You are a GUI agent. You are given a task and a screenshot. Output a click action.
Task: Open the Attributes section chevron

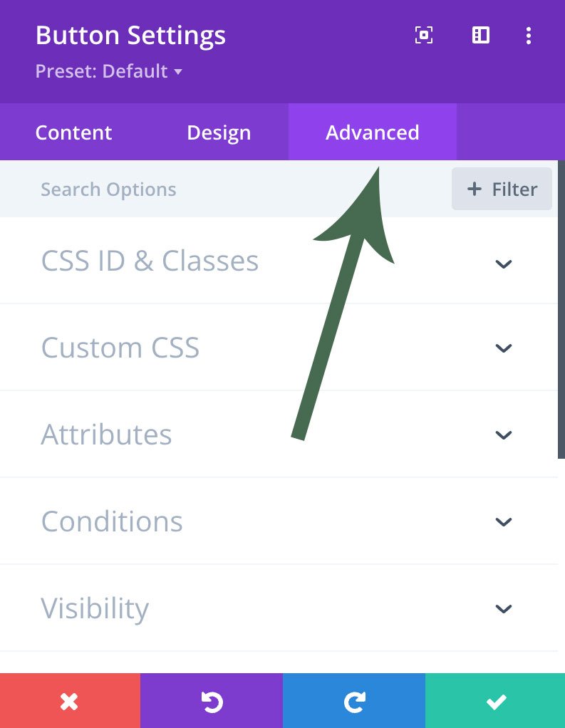(x=504, y=435)
